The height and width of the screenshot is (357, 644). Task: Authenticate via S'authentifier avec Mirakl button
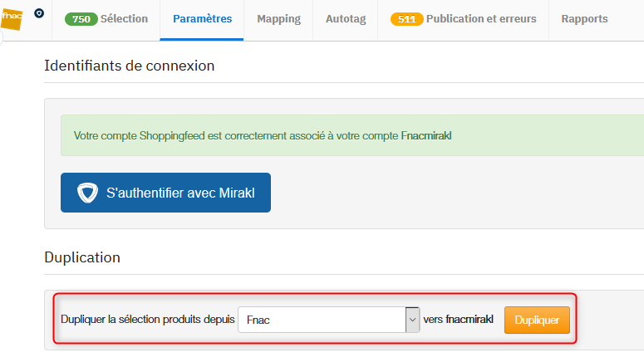165,193
